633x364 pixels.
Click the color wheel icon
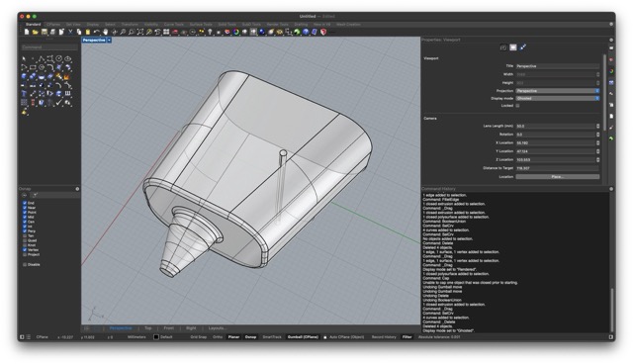point(236,32)
